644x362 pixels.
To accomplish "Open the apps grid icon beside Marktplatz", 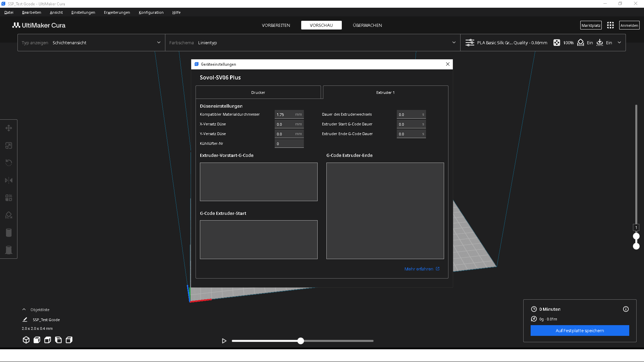I will click(610, 25).
